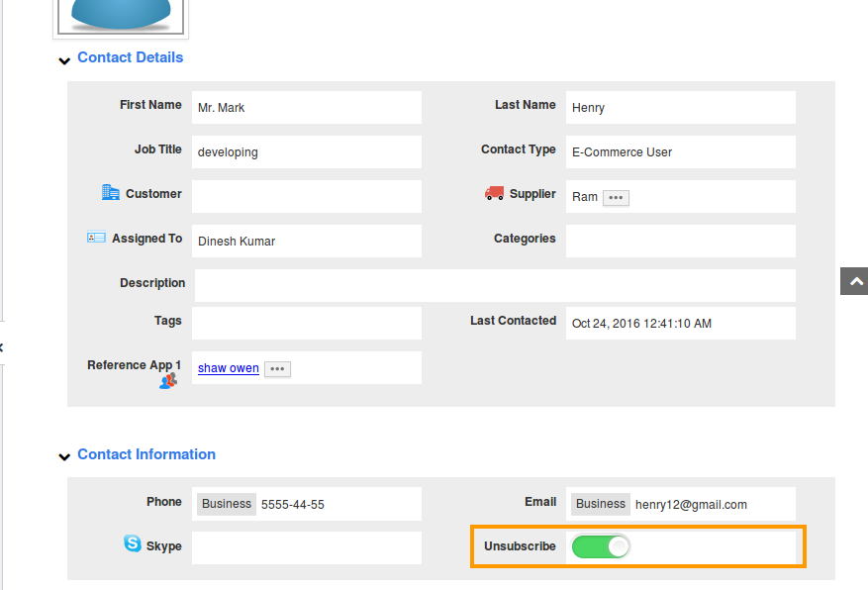868x590 pixels.
Task: Toggle the Unsubscribe switch
Action: [x=601, y=546]
